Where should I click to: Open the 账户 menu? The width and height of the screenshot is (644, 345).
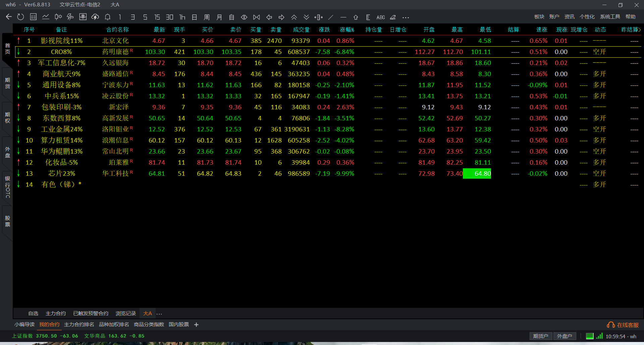point(554,17)
